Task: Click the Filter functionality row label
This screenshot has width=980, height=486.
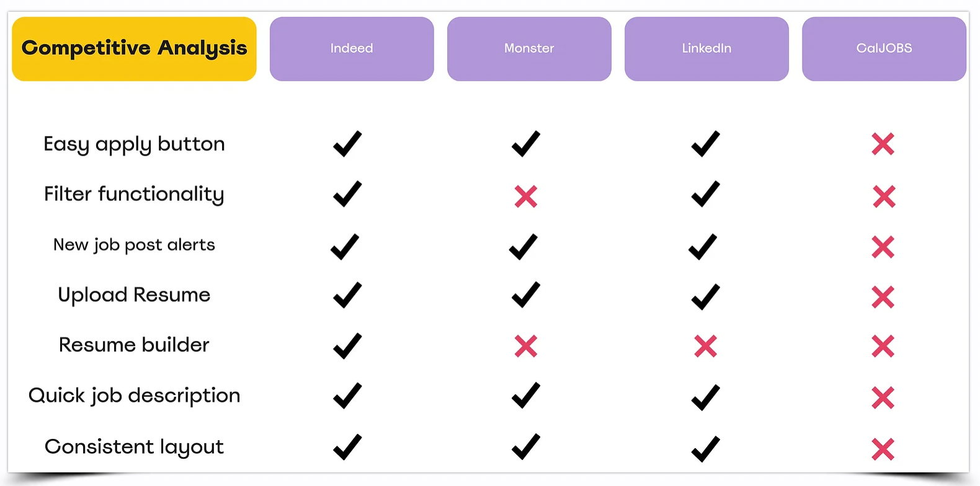Action: tap(134, 195)
